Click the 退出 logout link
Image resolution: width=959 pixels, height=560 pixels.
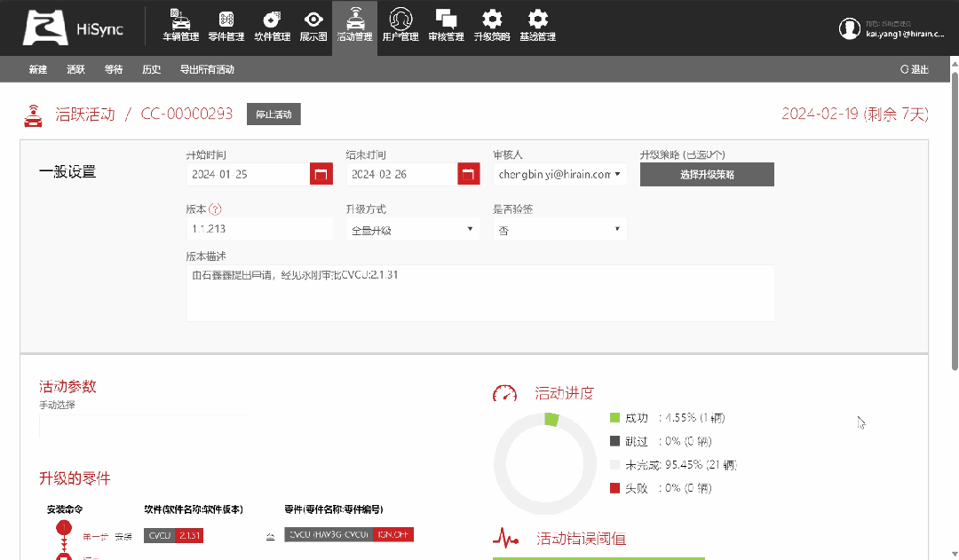point(915,70)
